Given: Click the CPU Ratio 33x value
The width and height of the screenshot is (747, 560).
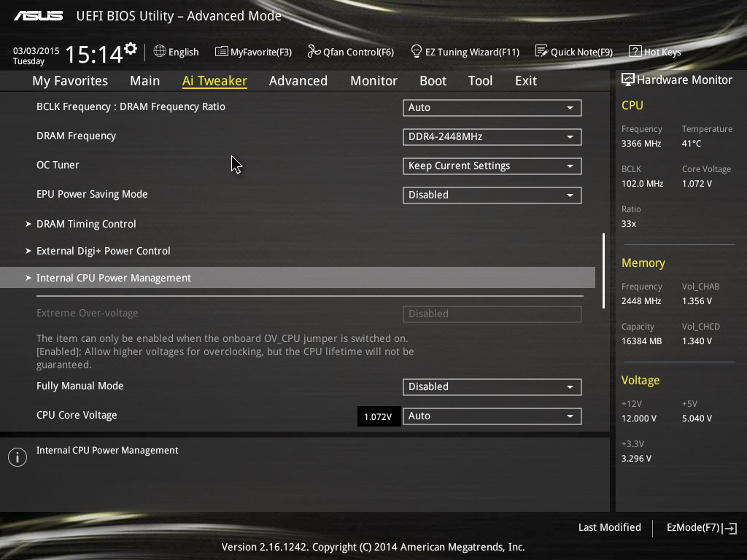Looking at the screenshot, I should [x=629, y=223].
